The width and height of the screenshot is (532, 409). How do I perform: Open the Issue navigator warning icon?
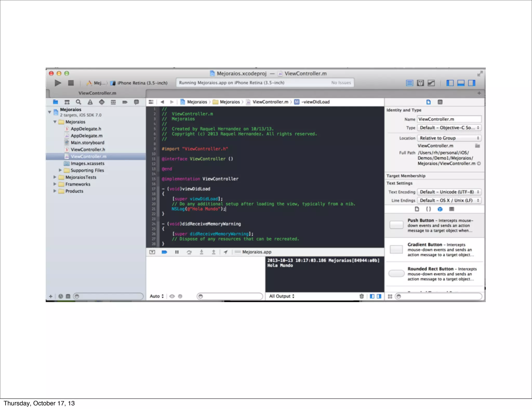point(90,102)
